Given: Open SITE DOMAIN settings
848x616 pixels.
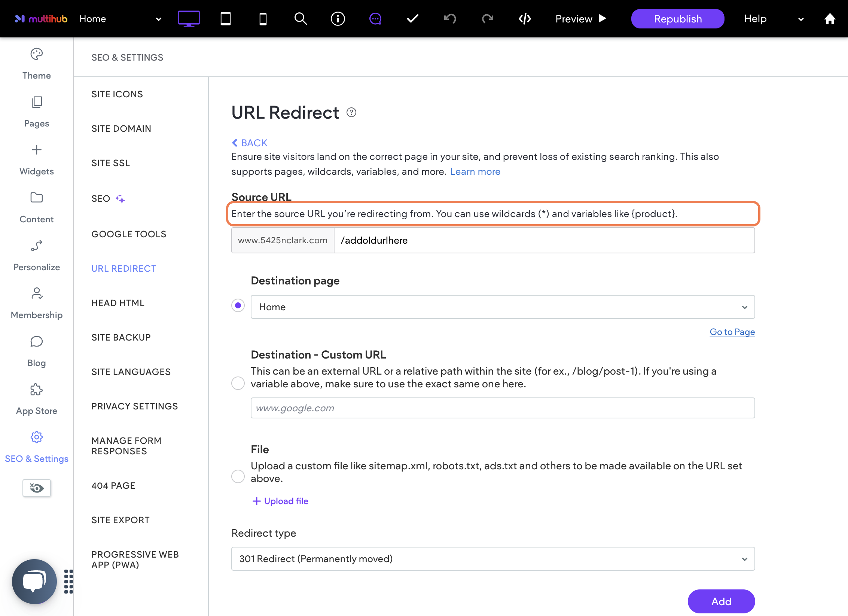Looking at the screenshot, I should point(121,129).
